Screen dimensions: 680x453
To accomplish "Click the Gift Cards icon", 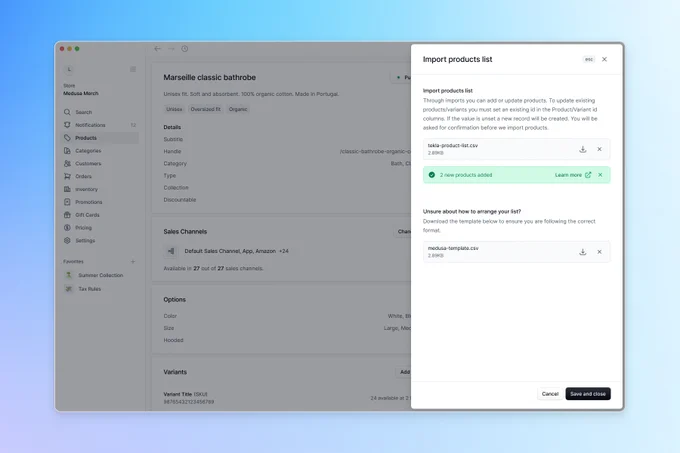I will click(67, 215).
